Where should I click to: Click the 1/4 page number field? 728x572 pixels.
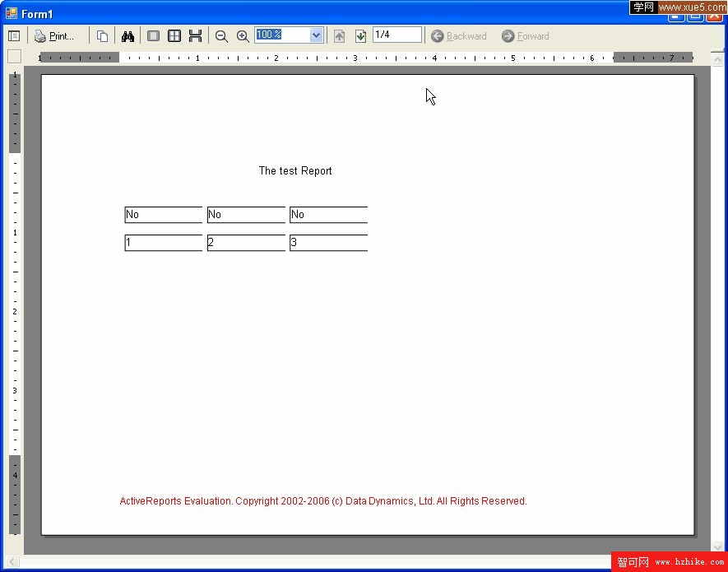[x=397, y=35]
